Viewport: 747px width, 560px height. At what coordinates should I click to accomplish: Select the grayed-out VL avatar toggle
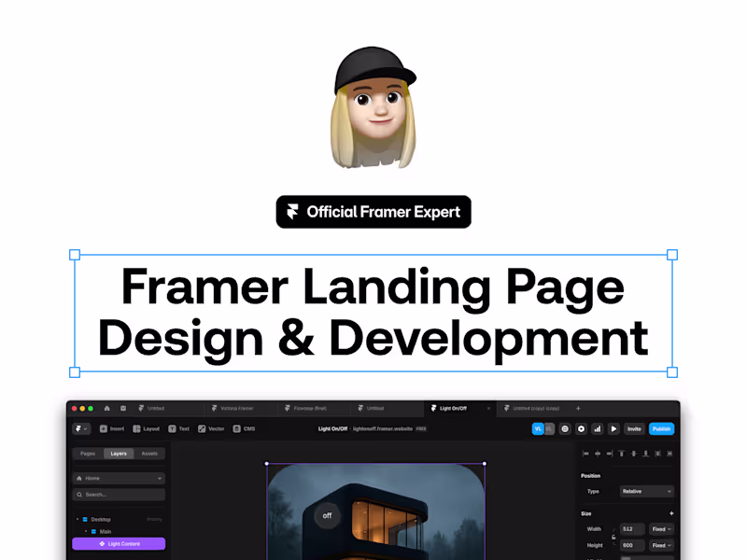(548, 429)
